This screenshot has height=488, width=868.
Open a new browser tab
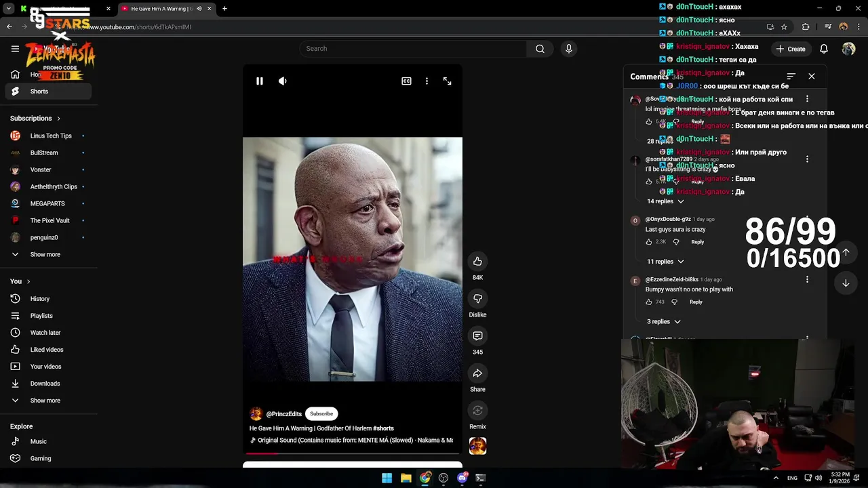[x=224, y=9]
